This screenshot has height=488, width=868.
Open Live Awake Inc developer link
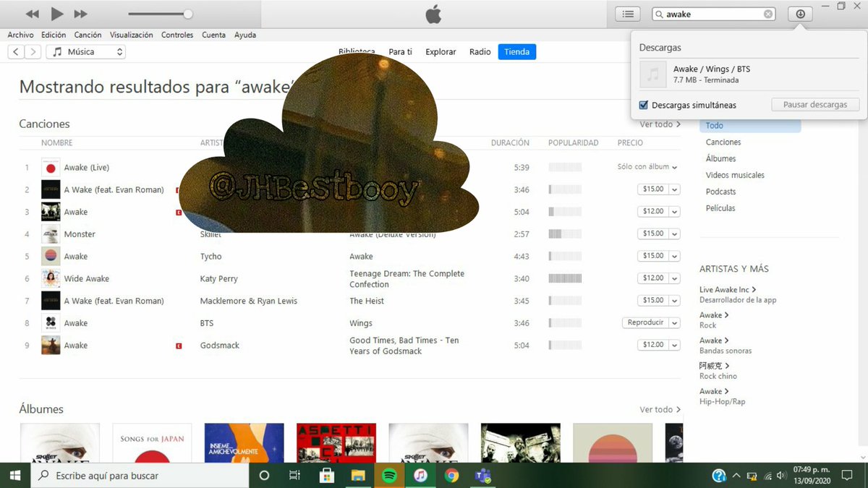point(728,290)
